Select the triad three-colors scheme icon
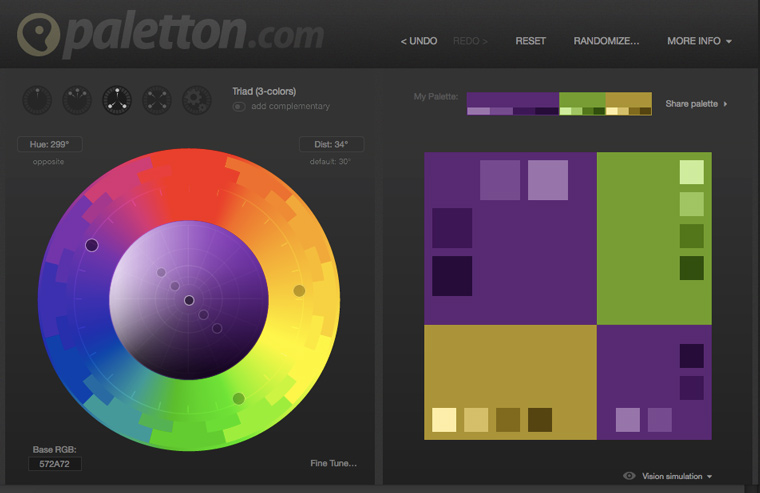 tap(117, 100)
